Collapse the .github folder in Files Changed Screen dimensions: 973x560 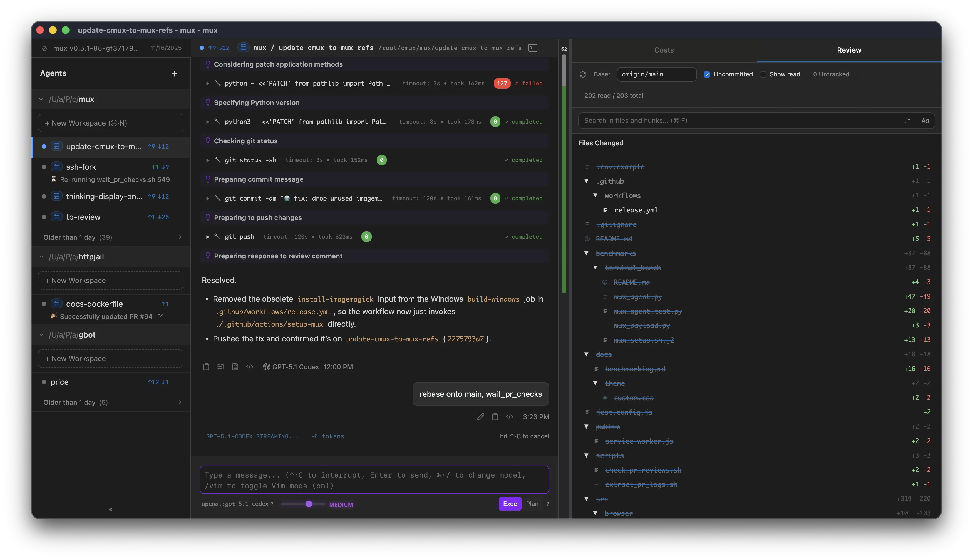[586, 181]
